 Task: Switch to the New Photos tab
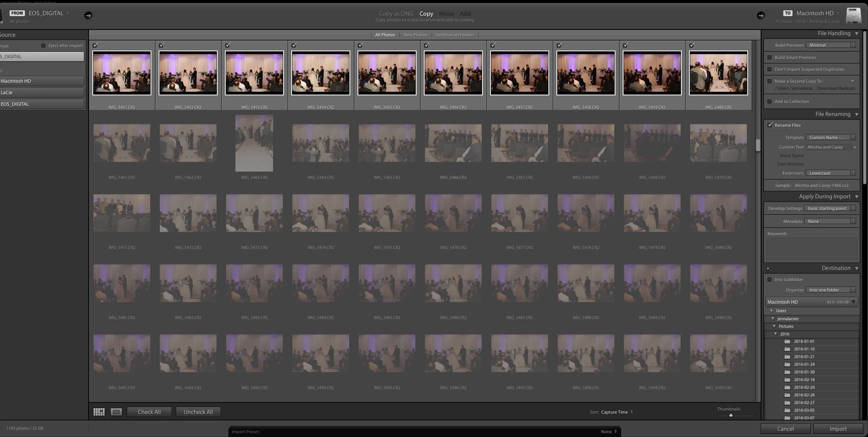pos(415,35)
